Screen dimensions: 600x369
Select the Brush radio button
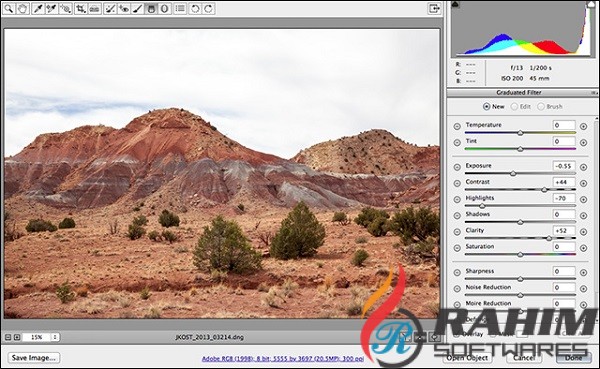coord(541,106)
